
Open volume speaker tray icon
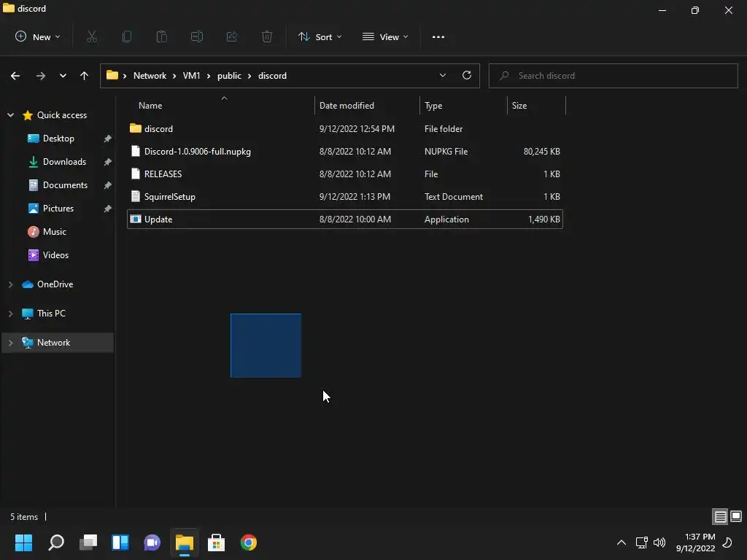point(659,542)
